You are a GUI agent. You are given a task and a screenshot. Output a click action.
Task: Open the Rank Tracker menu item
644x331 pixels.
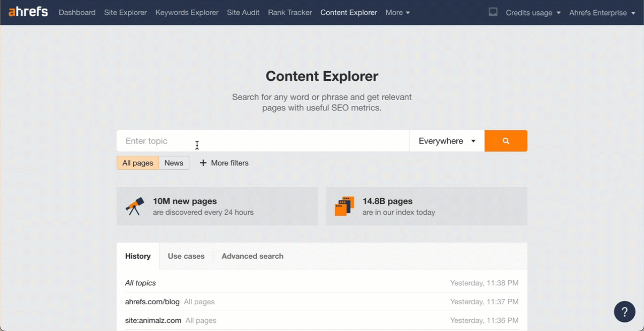289,12
